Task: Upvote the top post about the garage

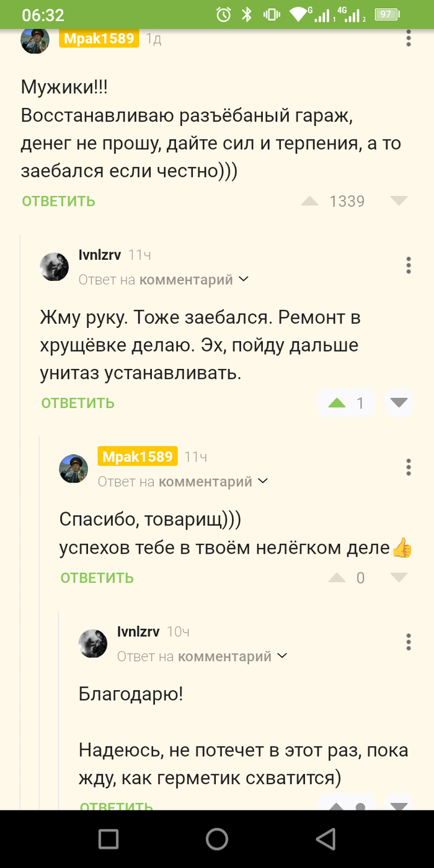Action: 310,201
